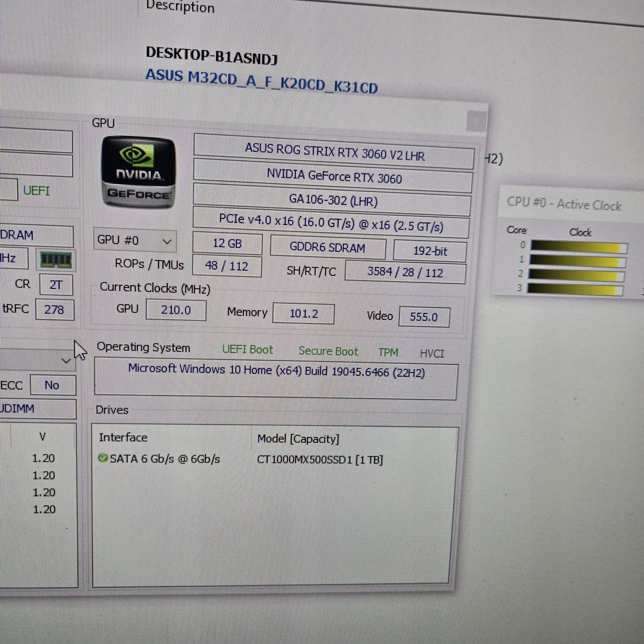Click the CT1000MX500SSD1 [1 TB] drive model
Screen dimensions: 644x644
point(320,460)
